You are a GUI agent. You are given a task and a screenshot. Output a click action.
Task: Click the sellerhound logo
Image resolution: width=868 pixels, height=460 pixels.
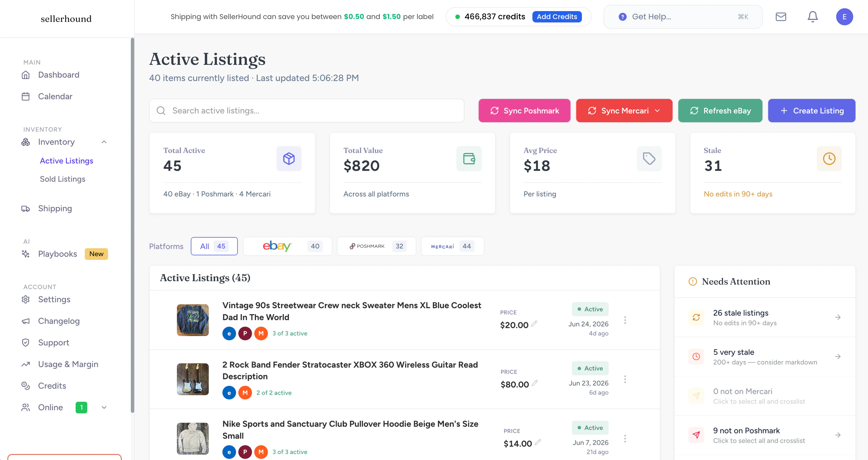point(66,18)
